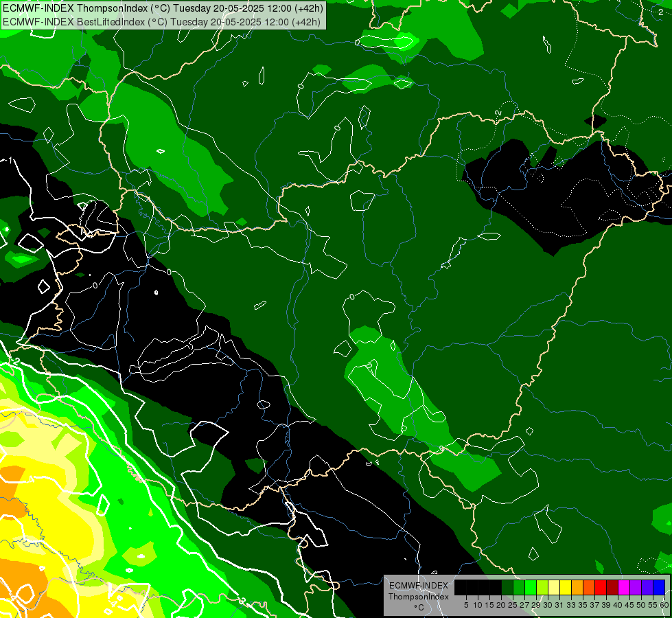672x618 pixels.
Task: Select the indigo 50–55 legend swatch
Action: click(x=647, y=587)
